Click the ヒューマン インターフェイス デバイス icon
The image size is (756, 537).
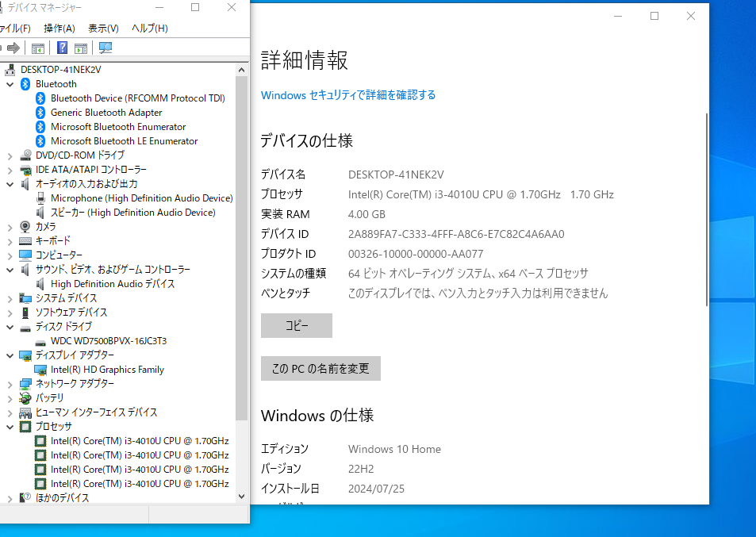coord(25,412)
